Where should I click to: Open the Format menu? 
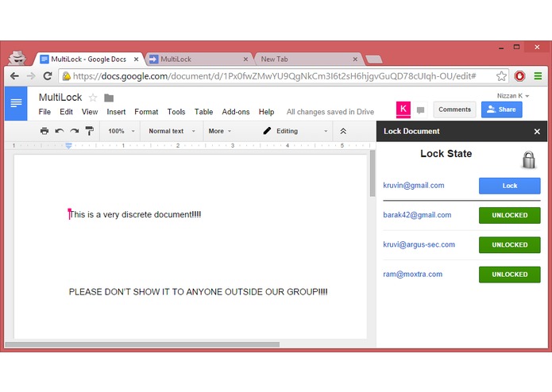[146, 112]
